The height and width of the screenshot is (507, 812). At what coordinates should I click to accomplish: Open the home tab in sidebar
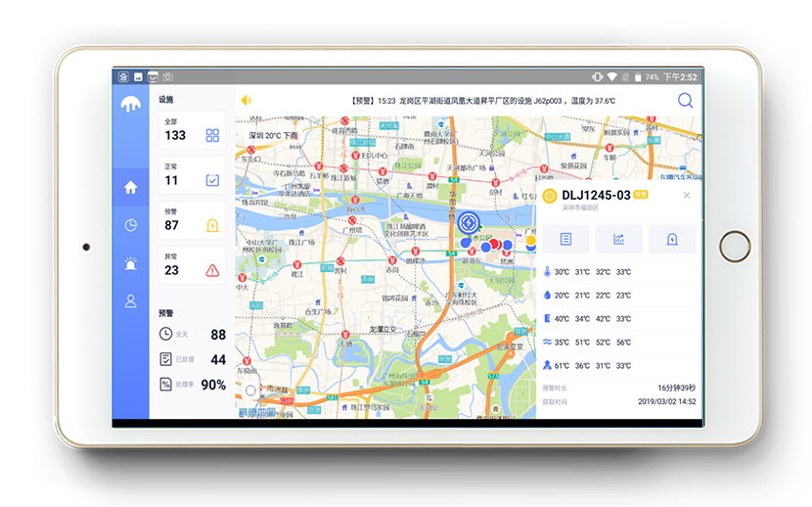pos(130,188)
